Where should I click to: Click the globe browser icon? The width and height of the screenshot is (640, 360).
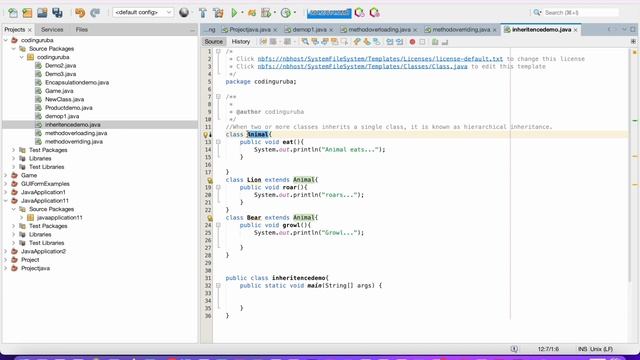(x=184, y=13)
